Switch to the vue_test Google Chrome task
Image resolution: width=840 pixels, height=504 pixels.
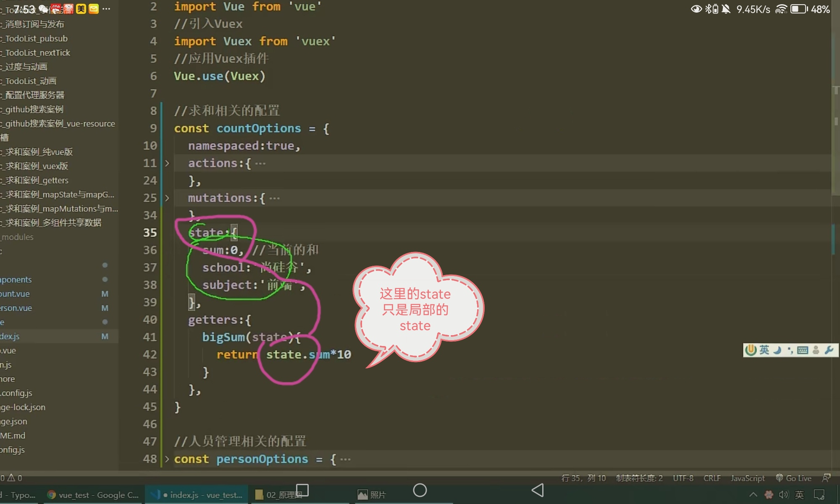click(x=92, y=495)
